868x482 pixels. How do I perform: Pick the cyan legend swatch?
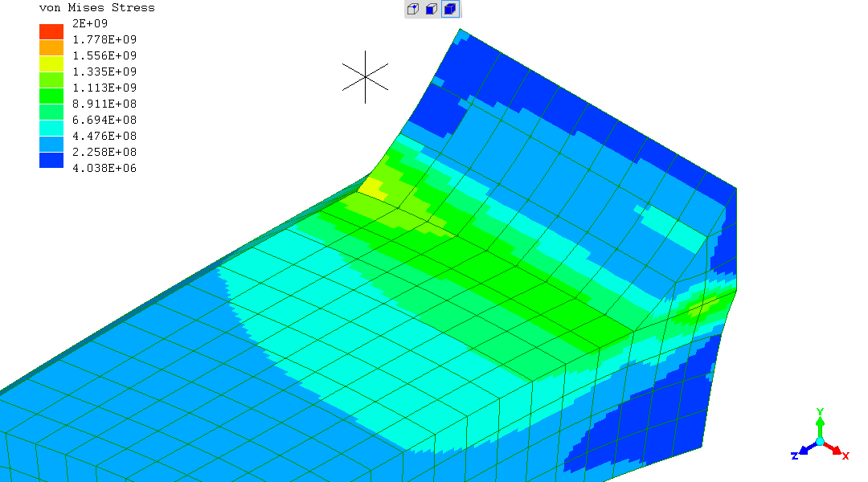pyautogui.click(x=51, y=128)
